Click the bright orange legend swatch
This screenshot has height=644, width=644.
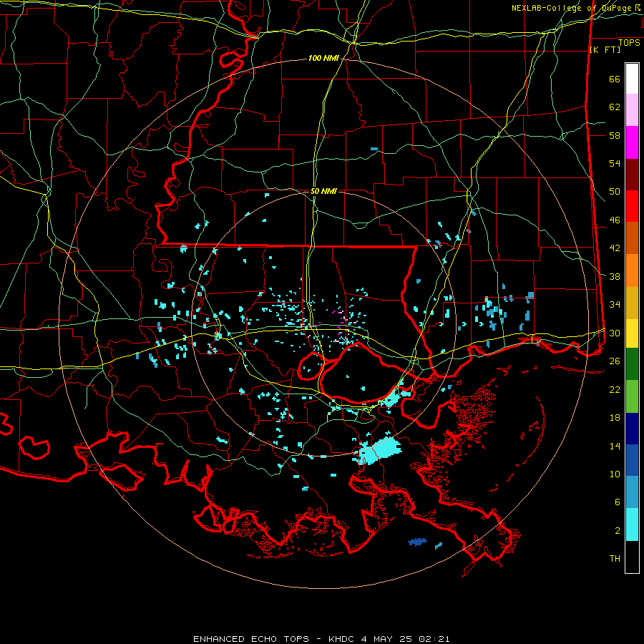[632, 270]
